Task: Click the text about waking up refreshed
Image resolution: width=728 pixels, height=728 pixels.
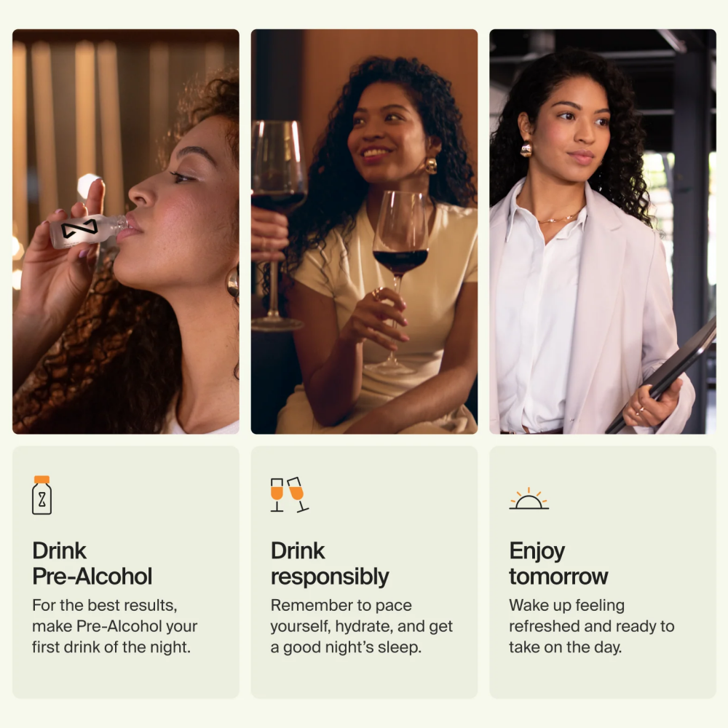Action: pos(591,626)
